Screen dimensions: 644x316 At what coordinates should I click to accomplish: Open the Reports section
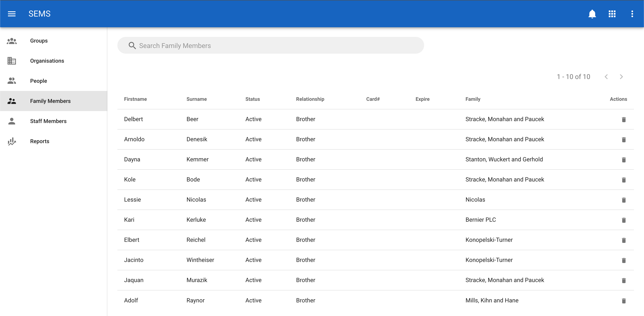click(x=39, y=141)
